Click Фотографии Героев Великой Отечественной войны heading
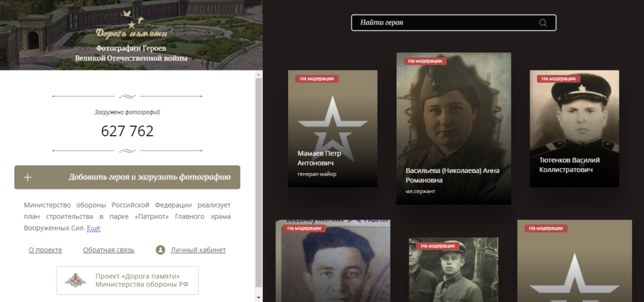The height and width of the screenshot is (302, 644). coord(131,53)
